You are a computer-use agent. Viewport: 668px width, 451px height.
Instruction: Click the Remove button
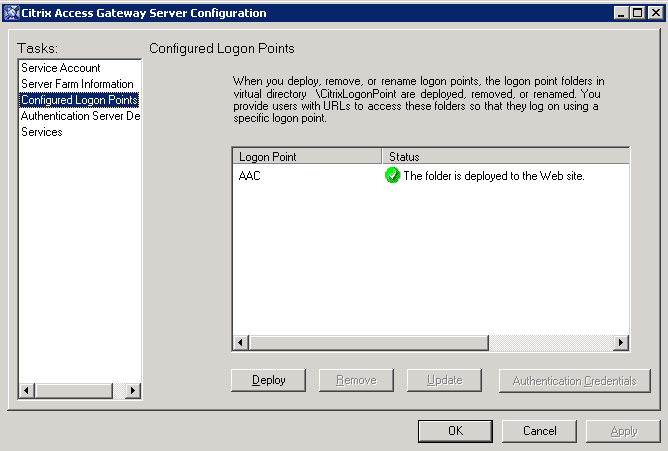tap(356, 380)
